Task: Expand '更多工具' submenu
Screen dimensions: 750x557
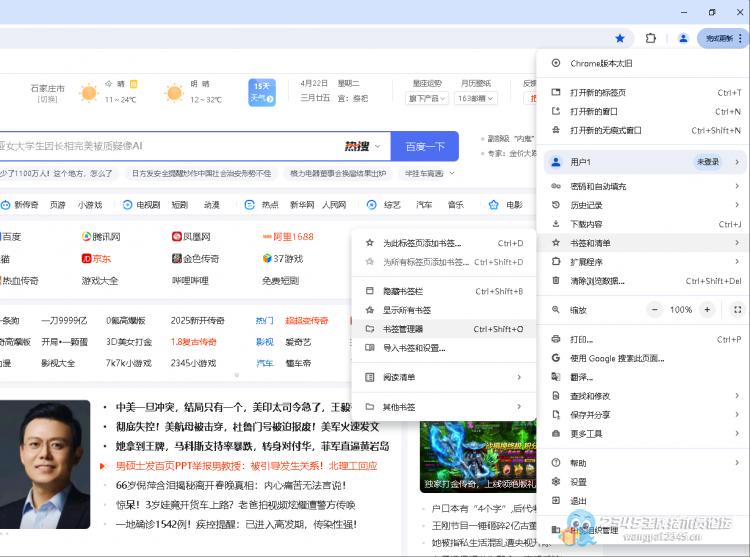Action: (x=642, y=434)
